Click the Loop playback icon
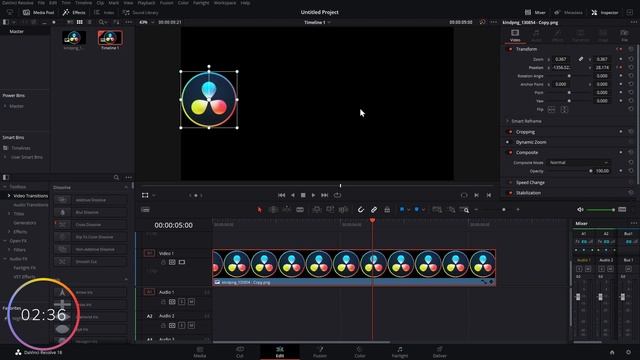Screen dimensions: 640x360 coord(337,195)
